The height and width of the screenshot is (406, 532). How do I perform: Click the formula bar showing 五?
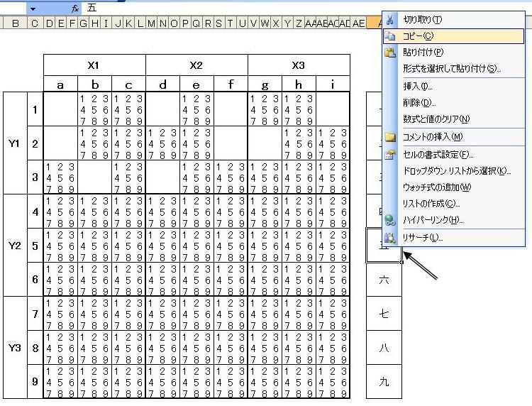213,8
